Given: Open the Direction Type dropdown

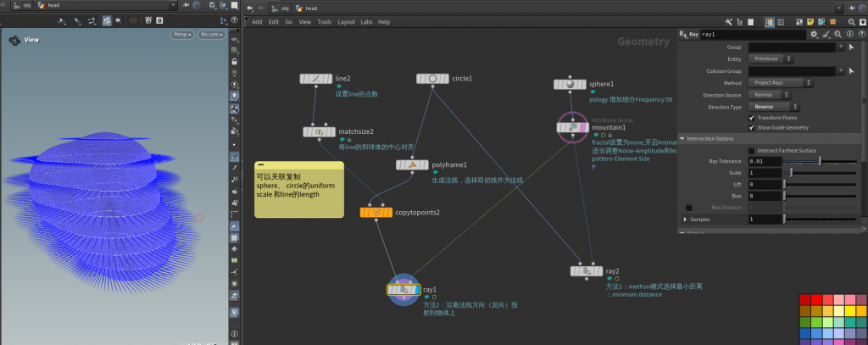Looking at the screenshot, I should pyautogui.click(x=771, y=107).
